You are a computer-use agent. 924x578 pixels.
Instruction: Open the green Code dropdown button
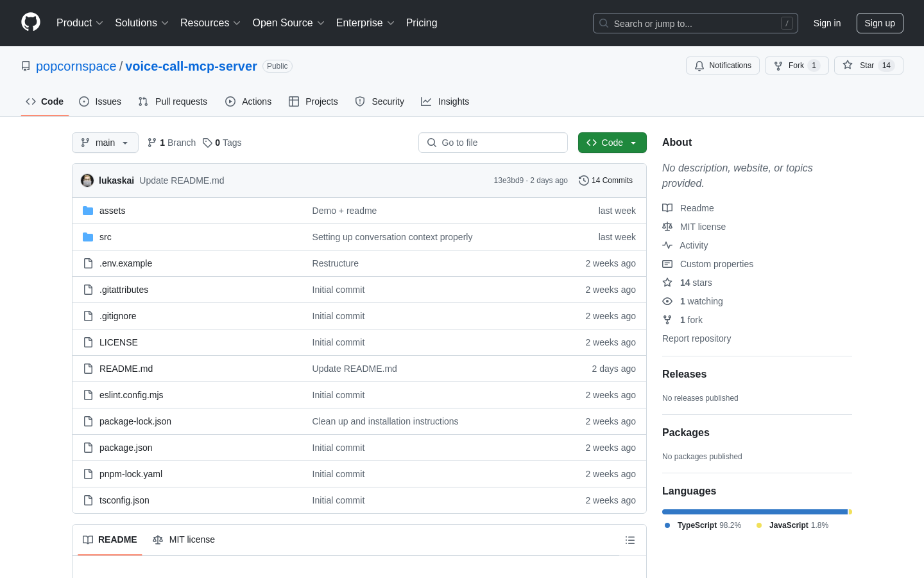click(612, 143)
